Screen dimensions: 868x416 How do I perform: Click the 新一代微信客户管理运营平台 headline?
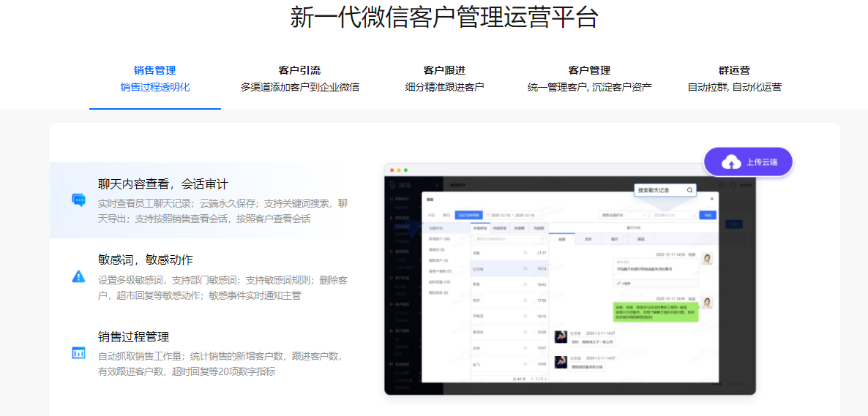[444, 18]
